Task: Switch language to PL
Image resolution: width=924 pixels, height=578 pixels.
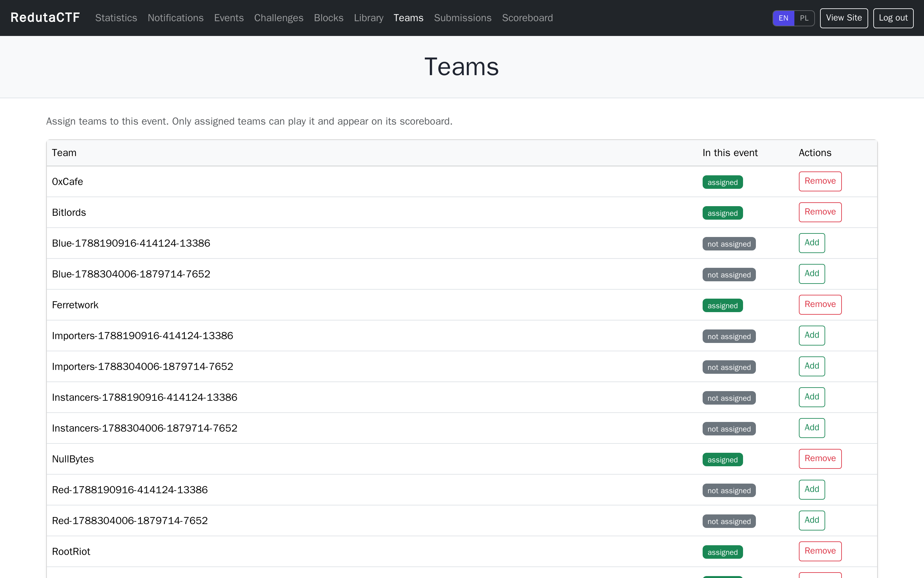Action: click(804, 18)
